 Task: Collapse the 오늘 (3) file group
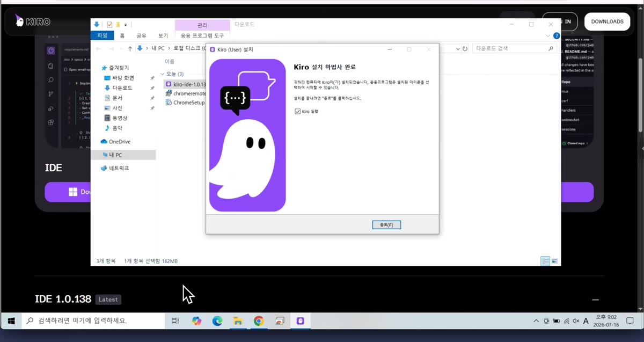click(163, 74)
